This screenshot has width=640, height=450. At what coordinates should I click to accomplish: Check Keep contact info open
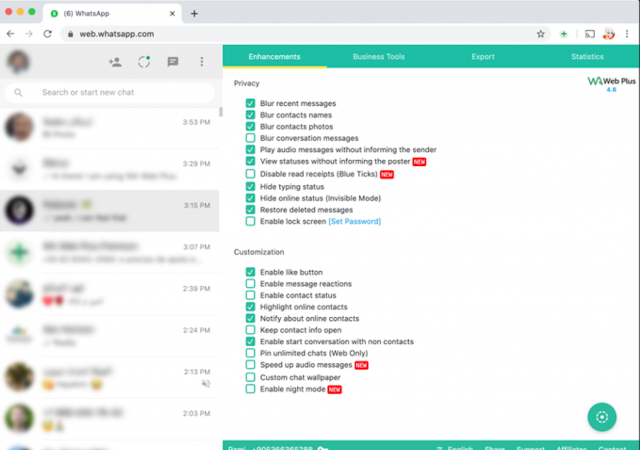coord(250,330)
